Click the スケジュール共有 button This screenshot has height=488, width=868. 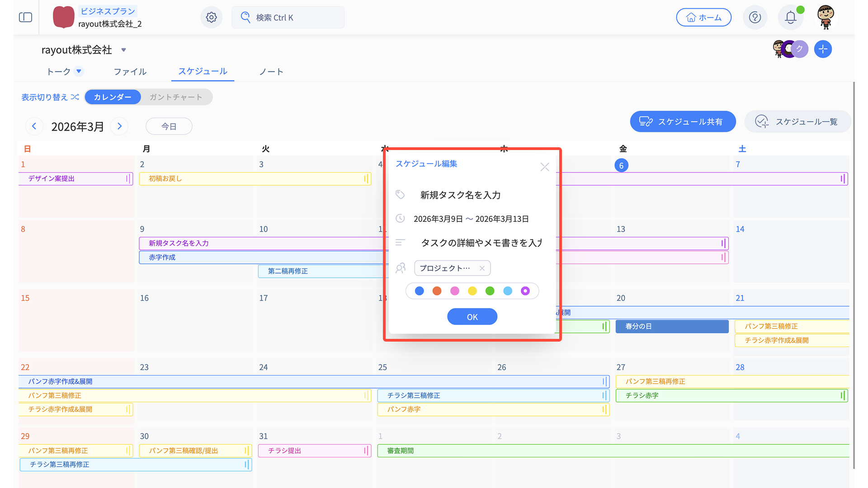coord(683,122)
